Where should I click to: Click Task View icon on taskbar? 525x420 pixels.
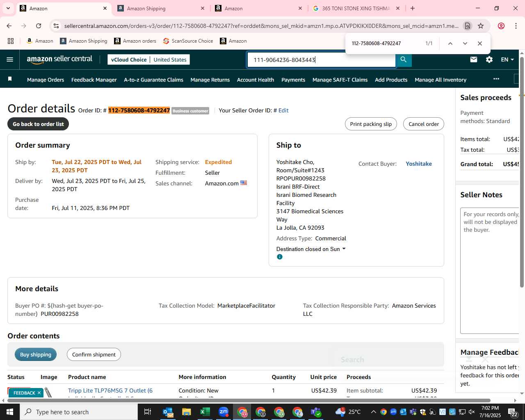point(148,412)
